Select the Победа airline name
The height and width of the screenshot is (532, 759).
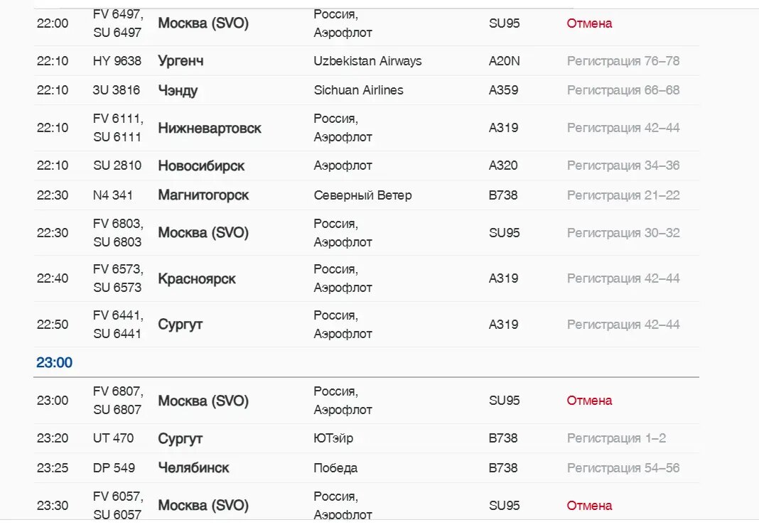point(335,468)
